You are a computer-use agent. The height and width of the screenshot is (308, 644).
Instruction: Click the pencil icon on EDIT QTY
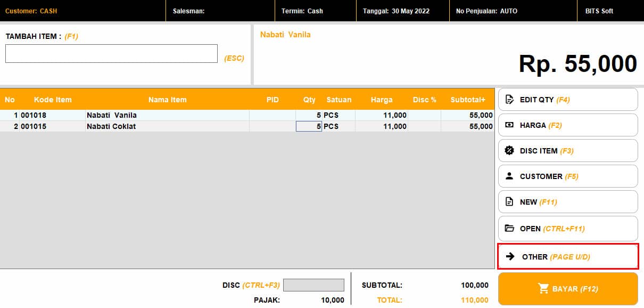509,100
